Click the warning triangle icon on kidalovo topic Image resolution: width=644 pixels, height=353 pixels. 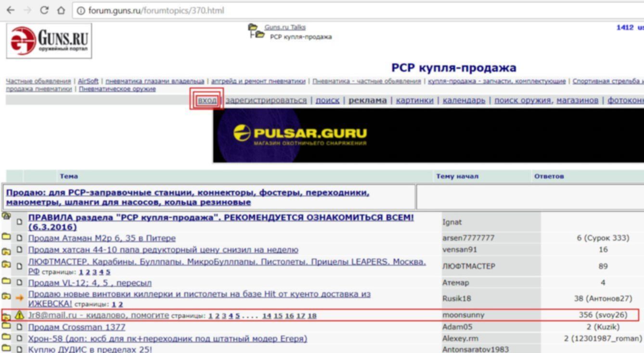(19, 315)
